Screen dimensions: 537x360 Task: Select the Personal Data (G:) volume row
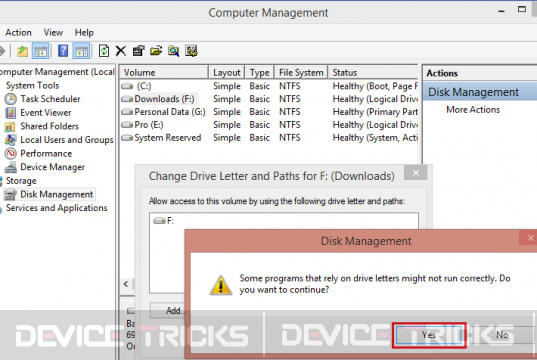[269, 112]
